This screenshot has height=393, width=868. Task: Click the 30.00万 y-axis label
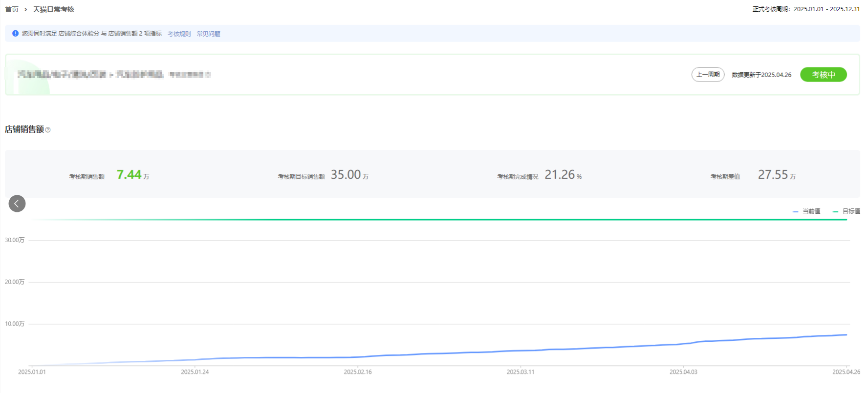(x=15, y=240)
